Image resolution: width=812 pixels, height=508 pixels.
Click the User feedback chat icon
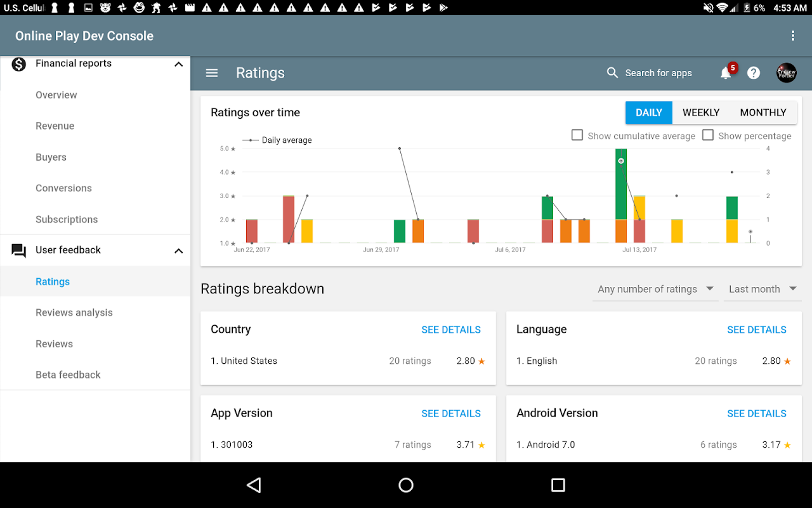[19, 250]
